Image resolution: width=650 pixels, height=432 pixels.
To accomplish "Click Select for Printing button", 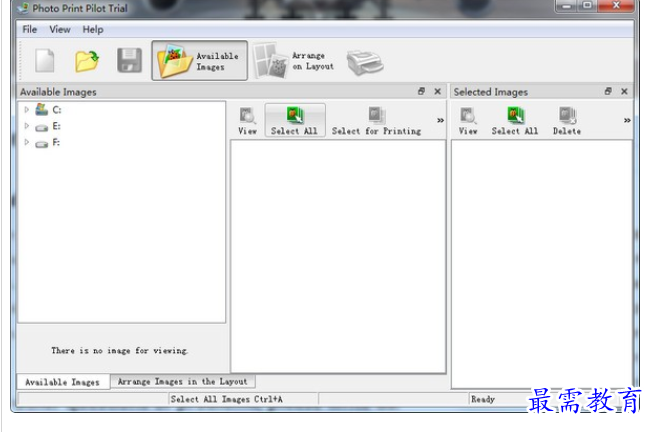I will [376, 121].
